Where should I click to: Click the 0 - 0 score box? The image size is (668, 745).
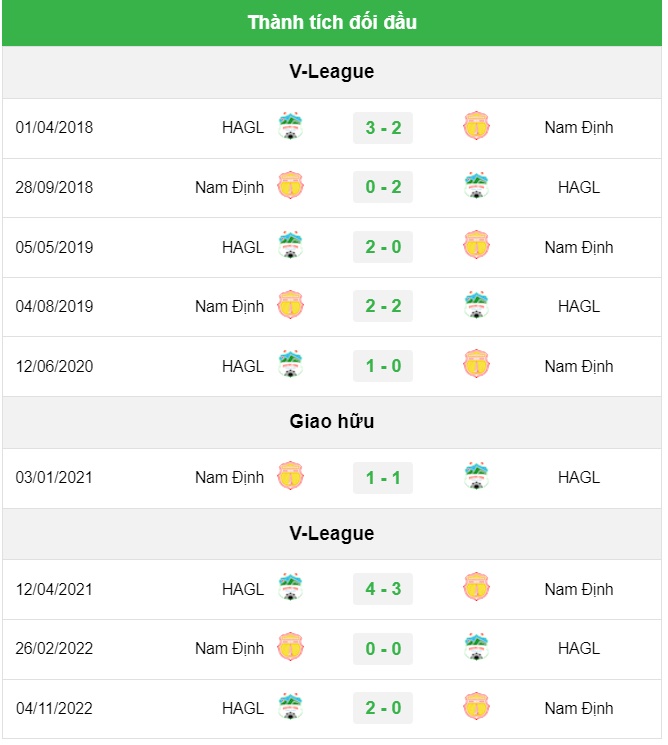coord(383,649)
